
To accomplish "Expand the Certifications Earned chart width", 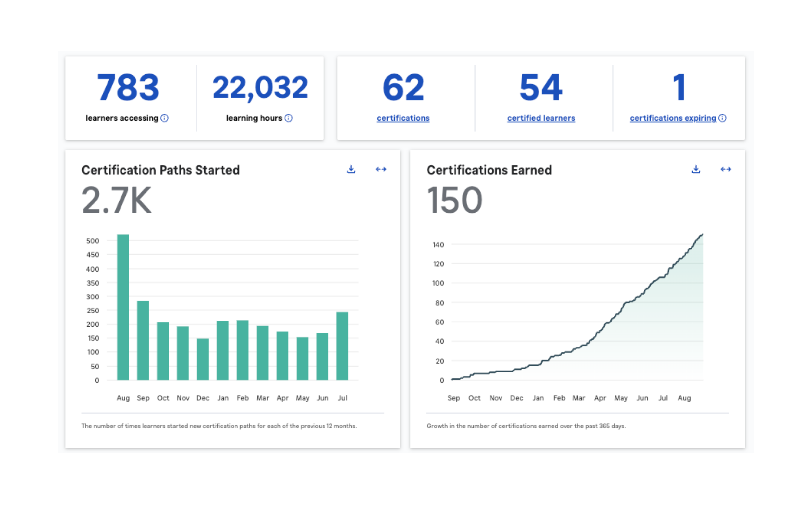I will pyautogui.click(x=726, y=169).
